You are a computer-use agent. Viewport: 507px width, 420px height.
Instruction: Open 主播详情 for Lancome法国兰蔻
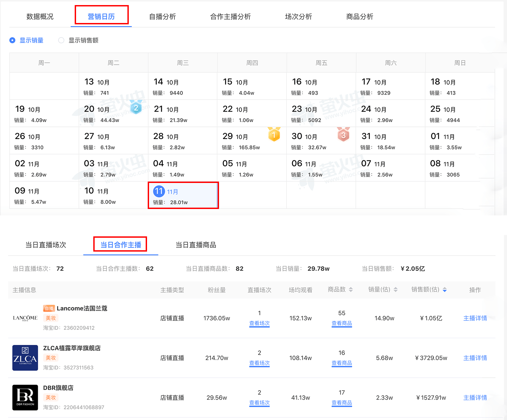point(475,318)
